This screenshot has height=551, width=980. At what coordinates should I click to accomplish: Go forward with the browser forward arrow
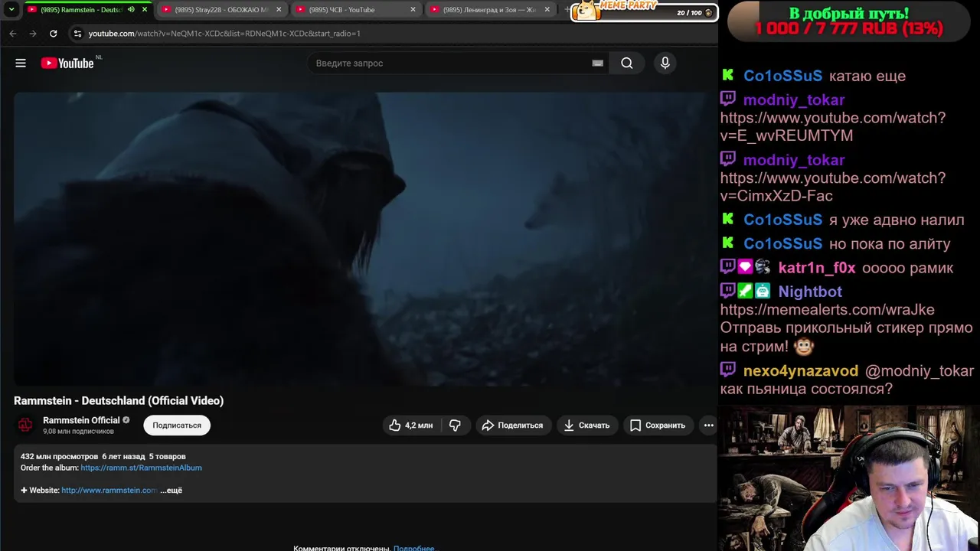coord(33,34)
